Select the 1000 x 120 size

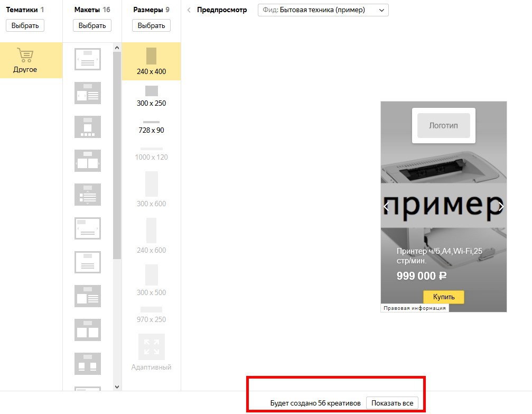[x=151, y=154]
